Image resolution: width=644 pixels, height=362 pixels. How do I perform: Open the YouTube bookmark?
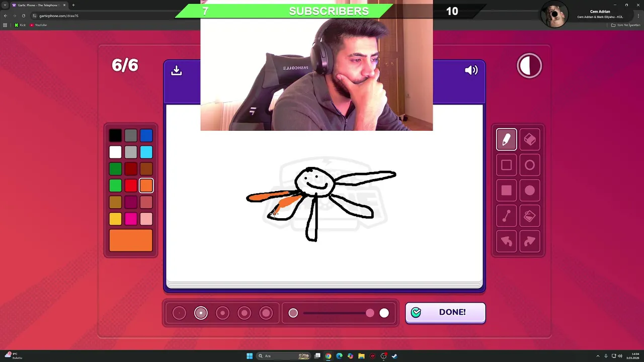(38, 25)
